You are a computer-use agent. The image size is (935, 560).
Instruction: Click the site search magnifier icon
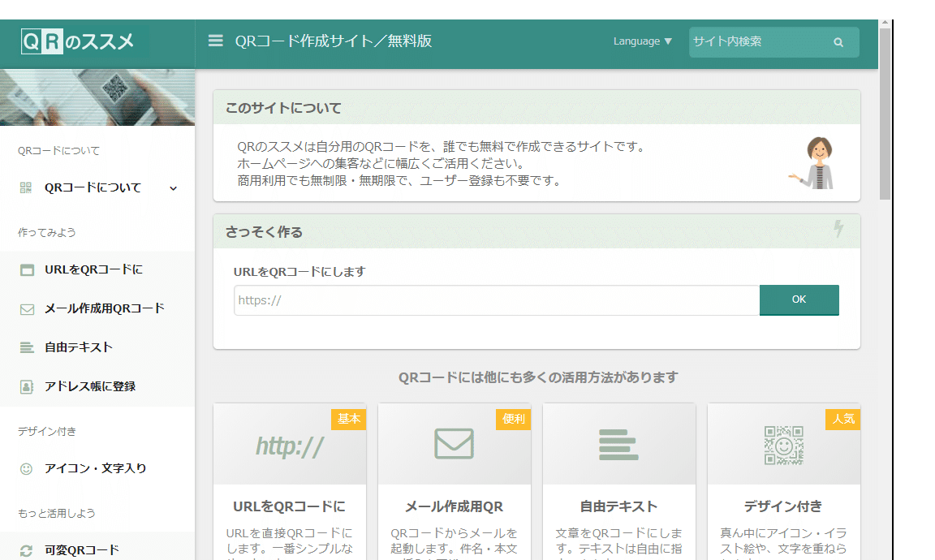[838, 41]
